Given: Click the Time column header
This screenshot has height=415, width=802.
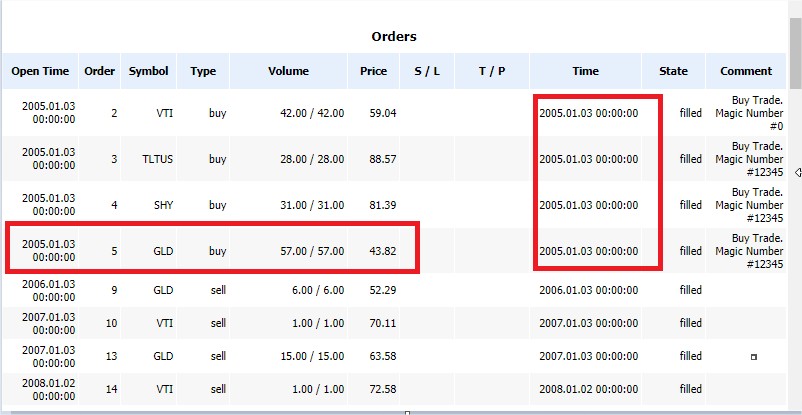Looking at the screenshot, I should coord(586,71).
